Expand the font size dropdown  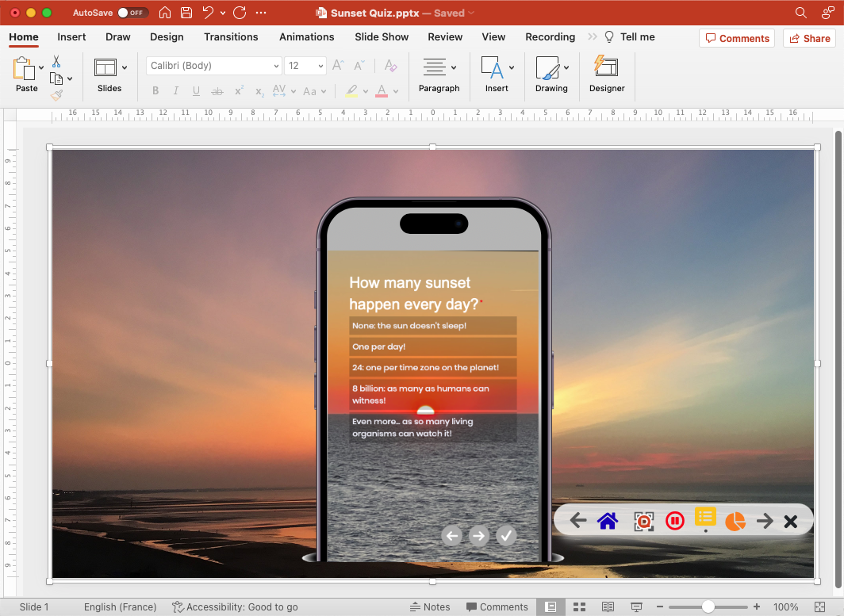(x=320, y=67)
